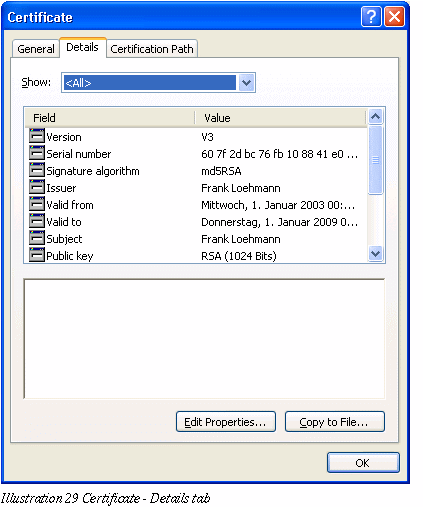Select the Subject row label
Screen dimensions: 423x507
pos(64,239)
